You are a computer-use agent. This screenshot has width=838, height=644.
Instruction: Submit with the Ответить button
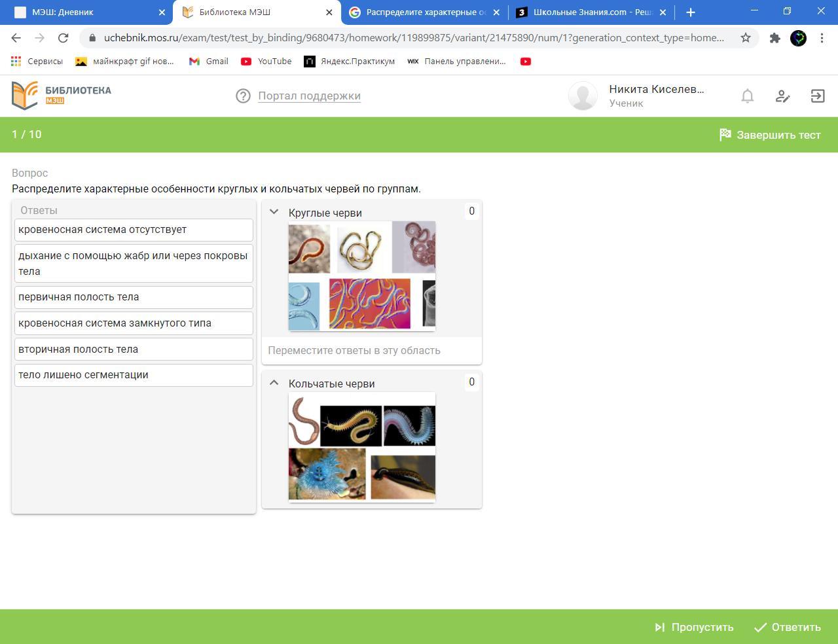(788, 627)
